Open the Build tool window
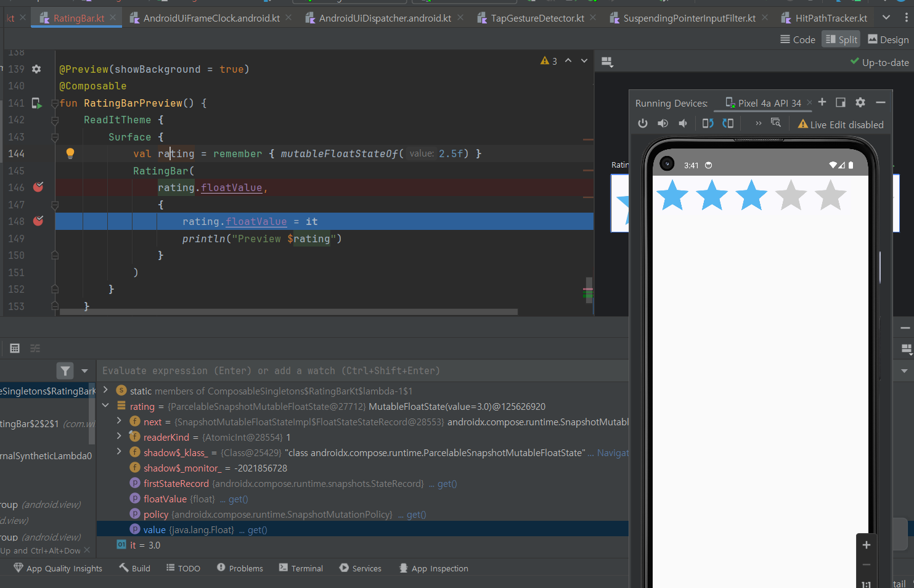 (134, 568)
